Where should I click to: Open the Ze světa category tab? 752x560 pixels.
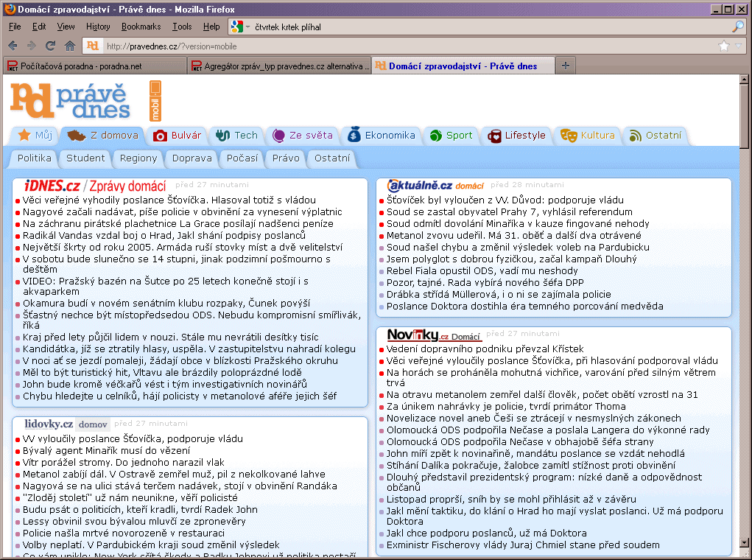302,136
